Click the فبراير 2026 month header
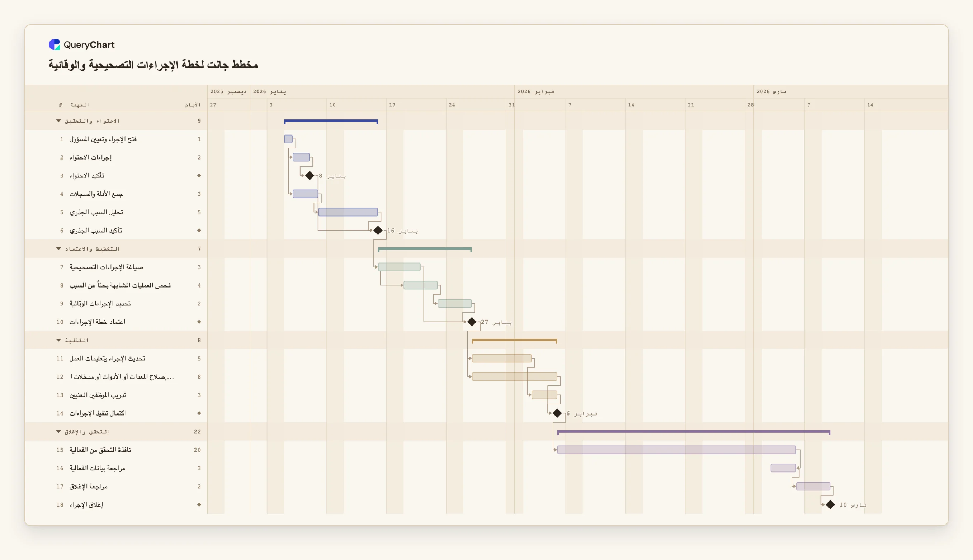Screen dimensions: 973x560 pos(536,91)
